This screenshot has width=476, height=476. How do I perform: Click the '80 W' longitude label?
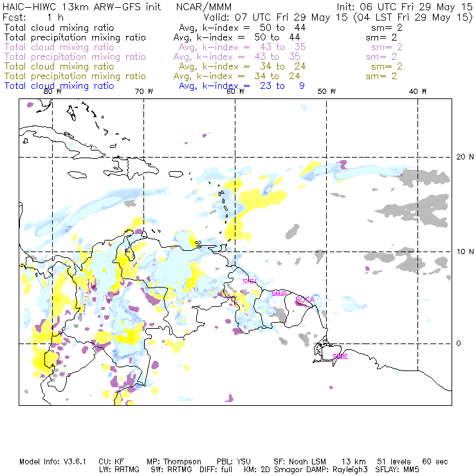point(53,91)
